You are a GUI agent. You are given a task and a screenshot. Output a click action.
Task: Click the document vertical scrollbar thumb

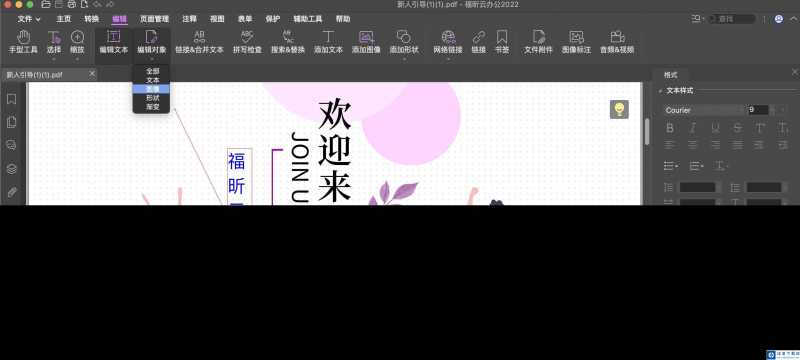(647, 132)
